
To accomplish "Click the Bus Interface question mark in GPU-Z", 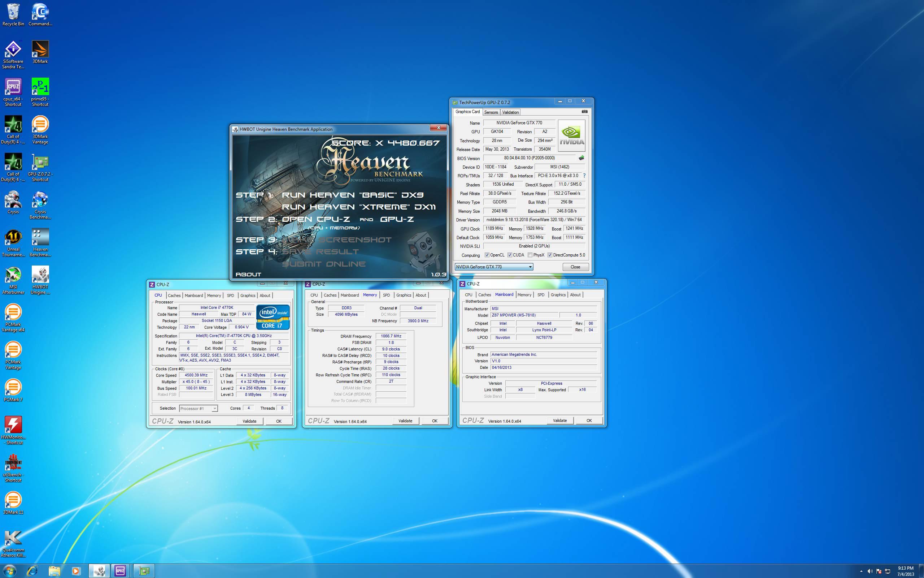I will [584, 176].
